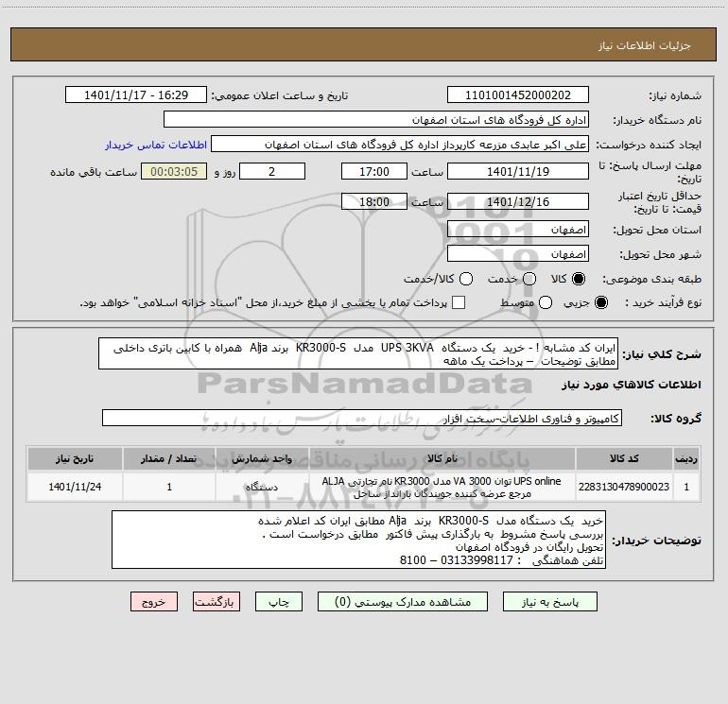Click the response deadline date 1401/11/19

tap(518, 171)
